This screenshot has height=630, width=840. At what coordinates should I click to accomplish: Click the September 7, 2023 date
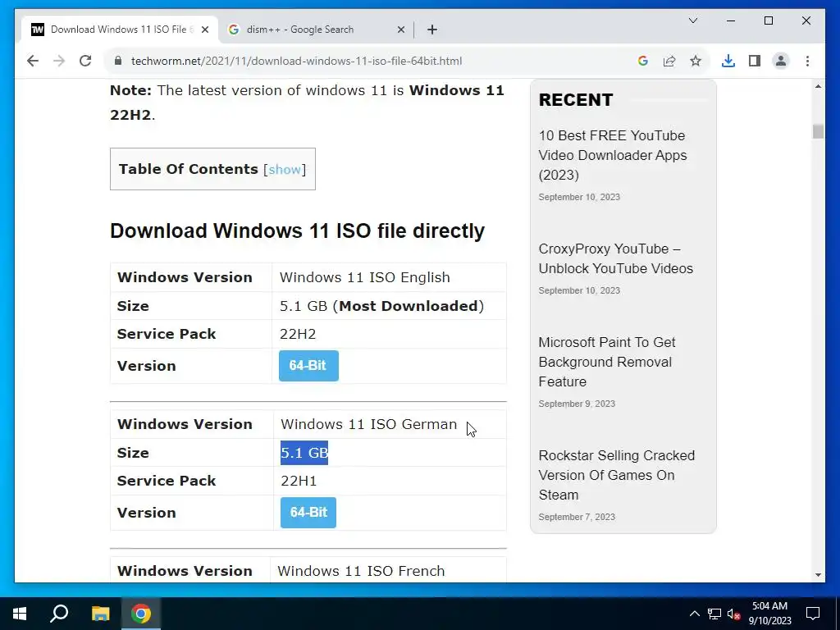coord(577,517)
